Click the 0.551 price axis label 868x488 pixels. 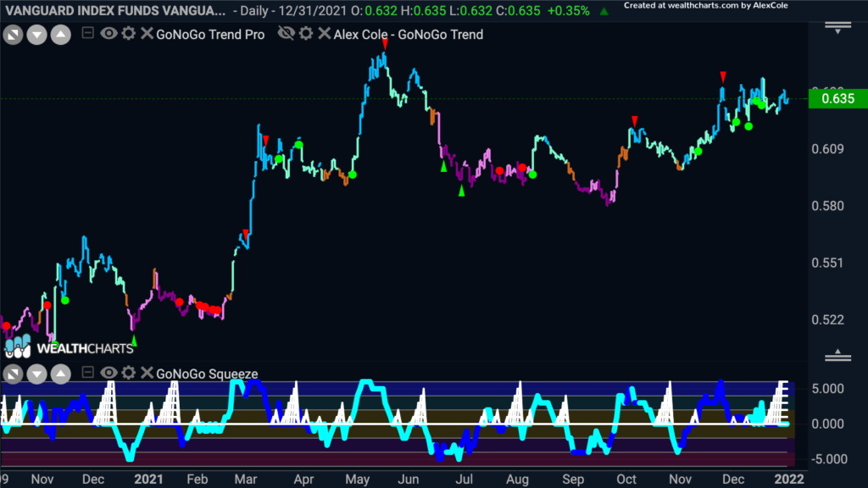pyautogui.click(x=827, y=263)
